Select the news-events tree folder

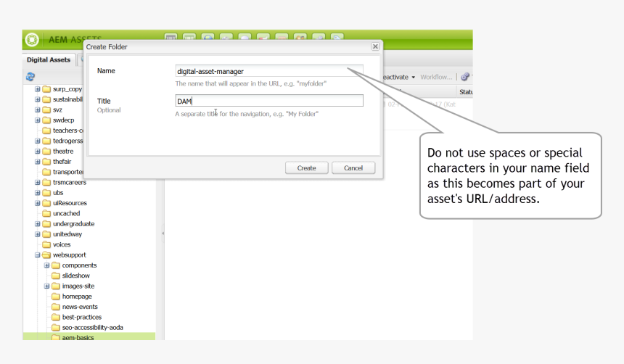(80, 307)
